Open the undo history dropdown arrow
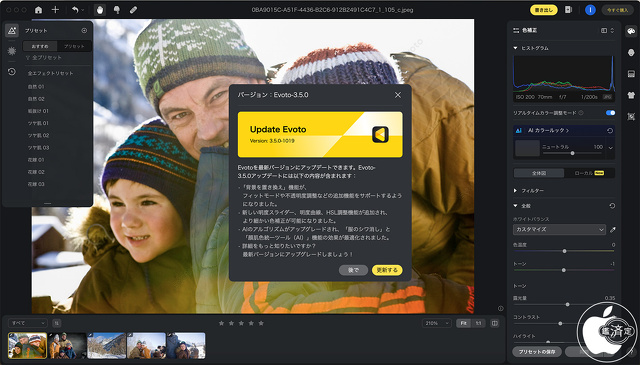 pos(83,10)
